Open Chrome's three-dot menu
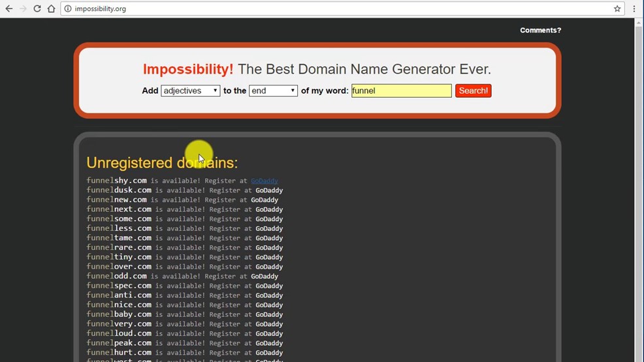 coord(634,8)
